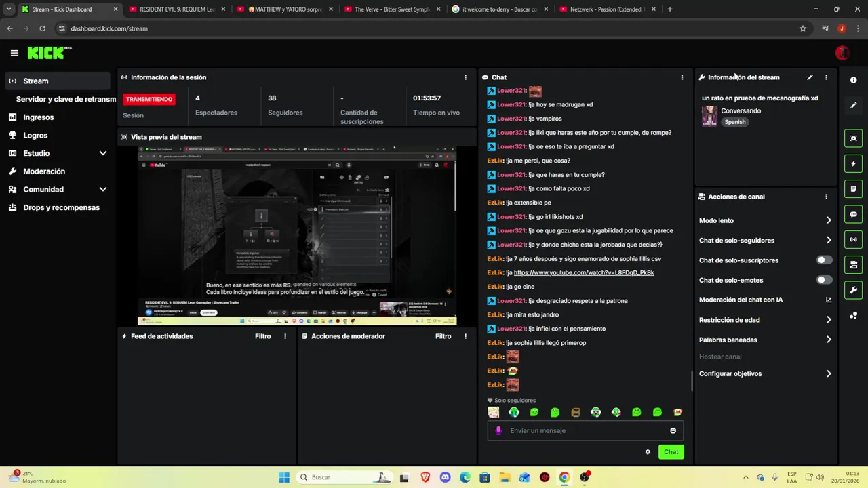868x488 pixels.
Task: Open Google Chrome from taskbar
Action: (x=564, y=477)
